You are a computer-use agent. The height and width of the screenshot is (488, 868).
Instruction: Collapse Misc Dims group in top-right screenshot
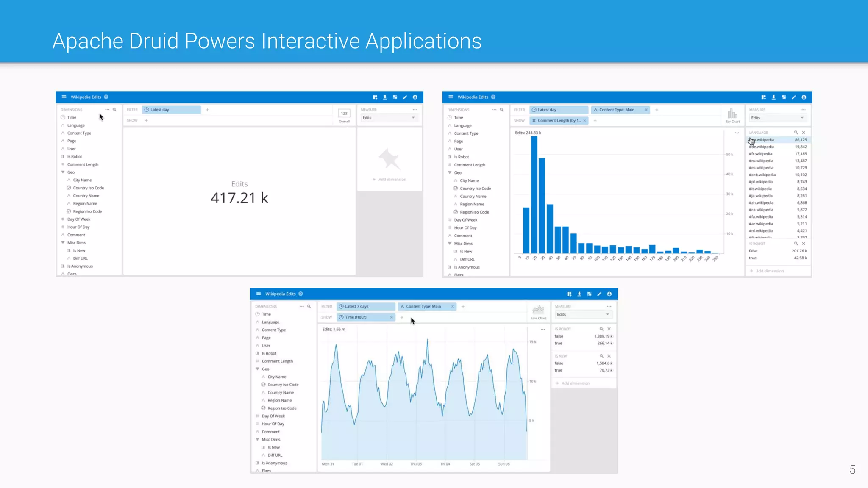pyautogui.click(x=450, y=244)
